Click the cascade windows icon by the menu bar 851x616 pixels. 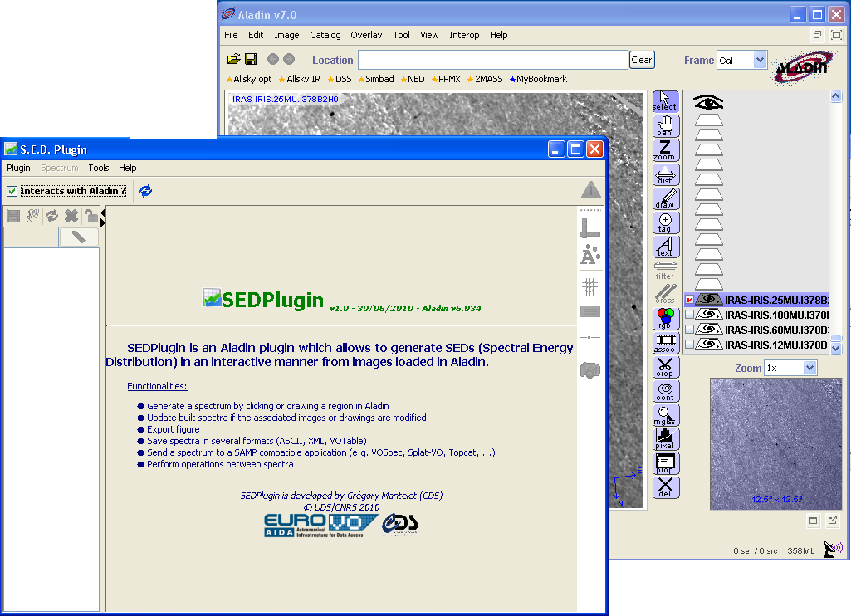(x=817, y=35)
